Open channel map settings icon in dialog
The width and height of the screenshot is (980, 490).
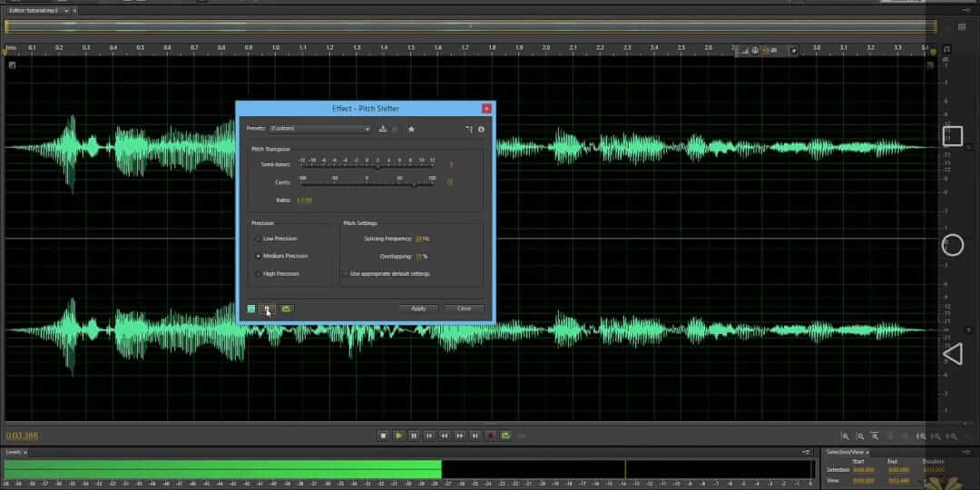(x=469, y=129)
